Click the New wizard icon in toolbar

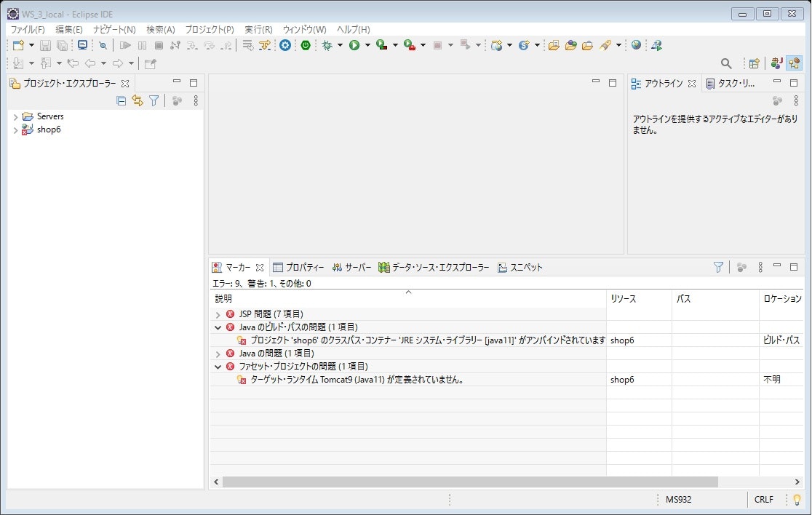coord(18,46)
